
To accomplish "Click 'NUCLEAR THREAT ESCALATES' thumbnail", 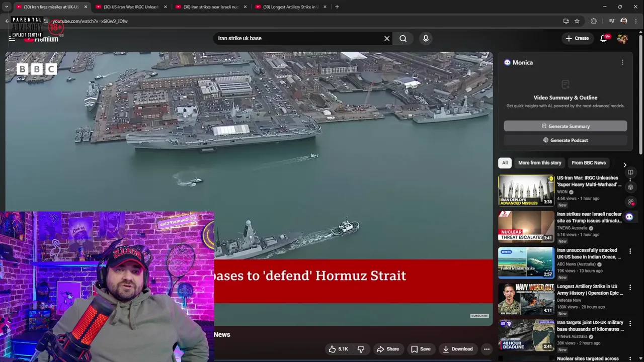I will click(x=526, y=227).
